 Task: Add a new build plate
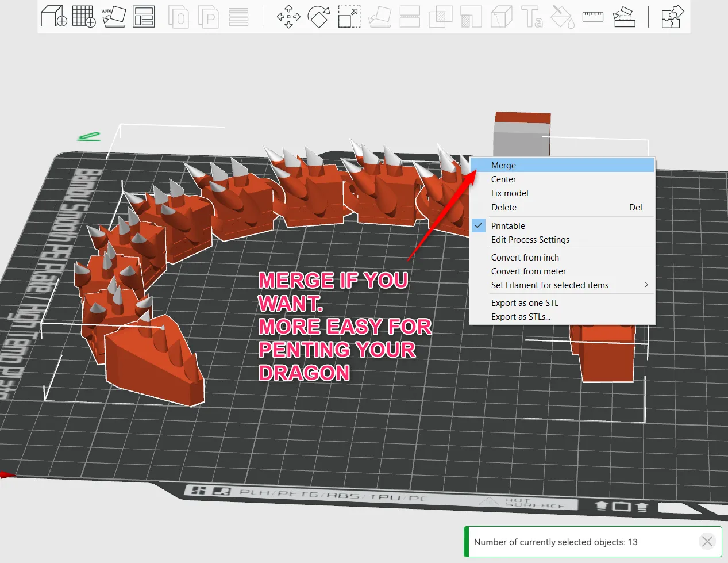[x=84, y=17]
